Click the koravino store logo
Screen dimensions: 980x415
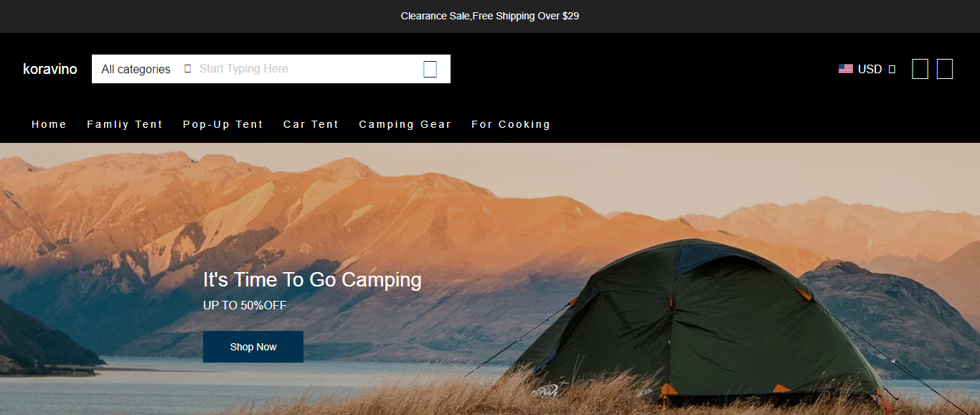coord(50,69)
